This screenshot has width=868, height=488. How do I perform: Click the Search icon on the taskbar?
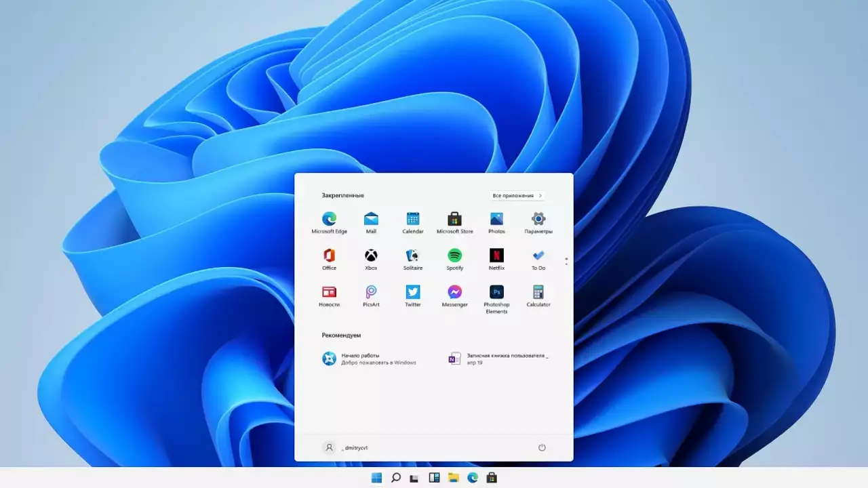coord(395,478)
